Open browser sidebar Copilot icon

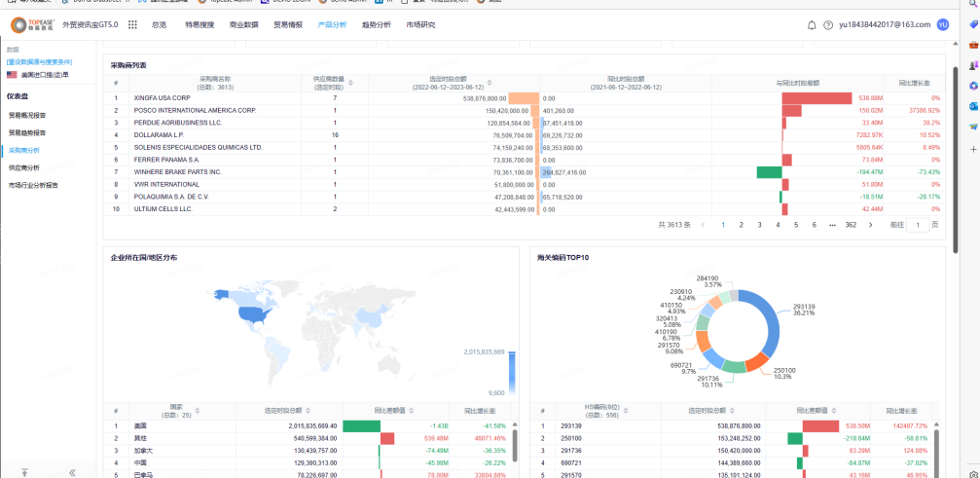click(x=973, y=86)
